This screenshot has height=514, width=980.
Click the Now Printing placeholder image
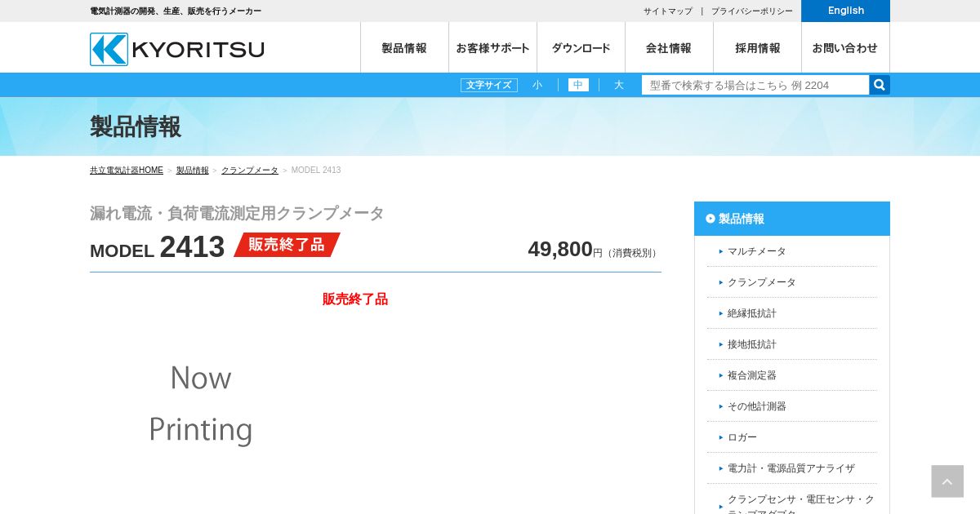[201, 405]
